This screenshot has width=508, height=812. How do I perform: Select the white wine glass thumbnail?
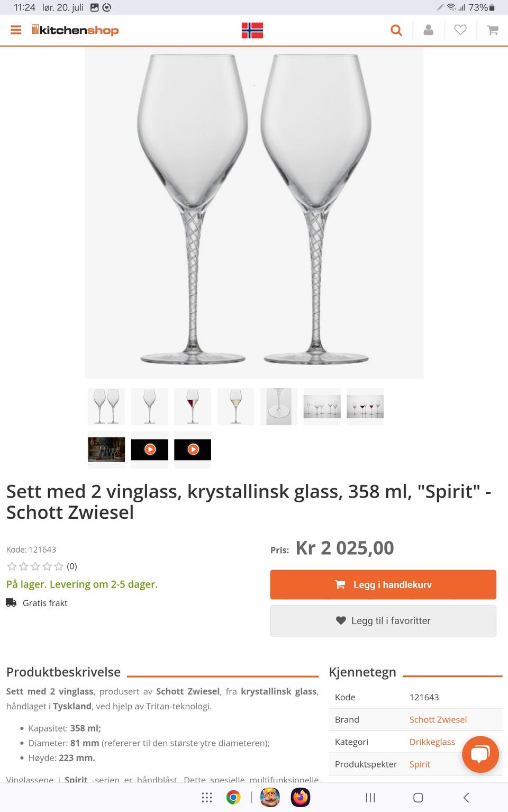pos(235,406)
